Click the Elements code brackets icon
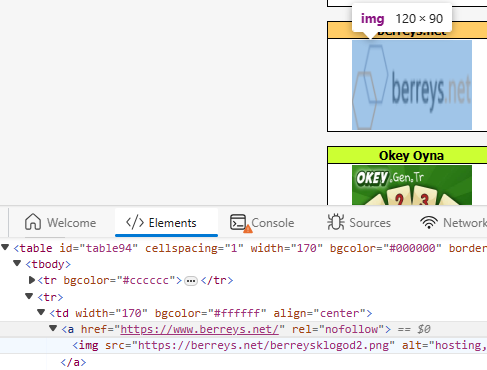The width and height of the screenshot is (487, 370). 135,222
